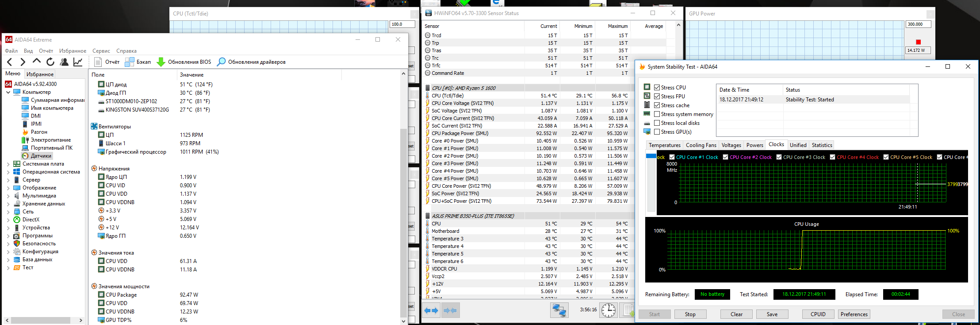980x325 pixels.
Task: Expand the Сеть tree node
Action: pyautogui.click(x=8, y=212)
